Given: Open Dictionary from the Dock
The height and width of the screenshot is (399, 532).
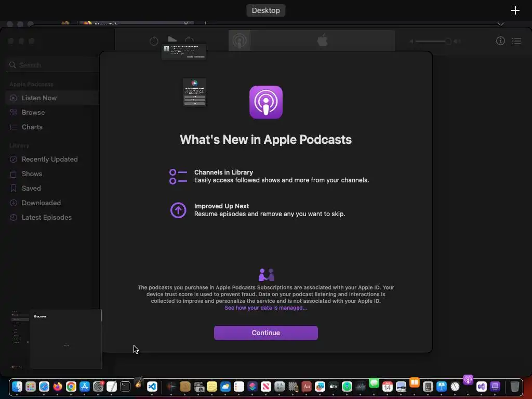Looking at the screenshot, I should pyautogui.click(x=307, y=387).
